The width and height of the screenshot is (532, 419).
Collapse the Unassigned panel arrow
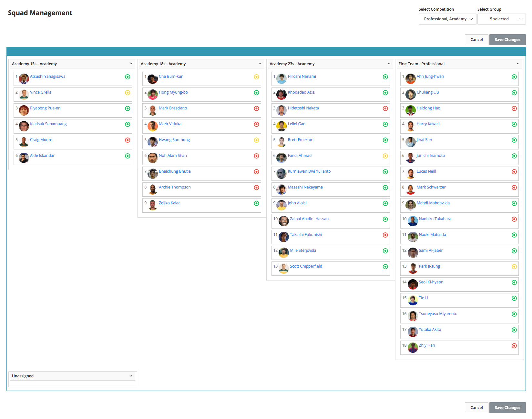(131, 376)
